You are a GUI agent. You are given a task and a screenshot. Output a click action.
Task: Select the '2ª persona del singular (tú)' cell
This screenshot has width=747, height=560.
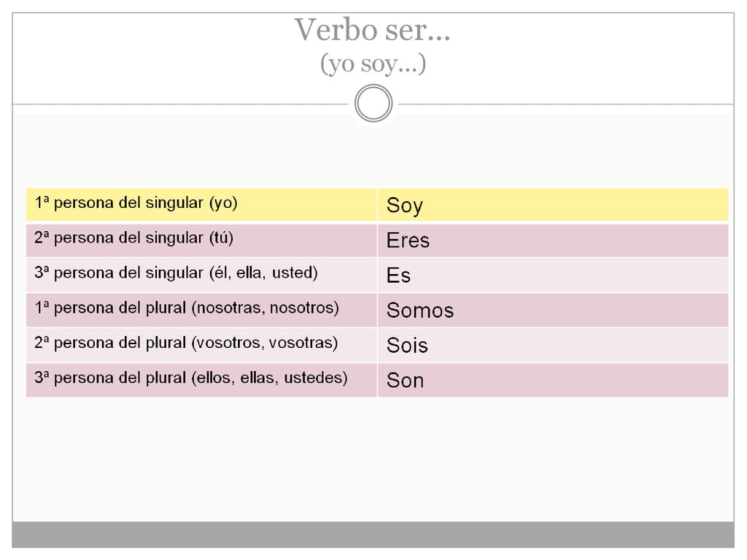pos(201,239)
